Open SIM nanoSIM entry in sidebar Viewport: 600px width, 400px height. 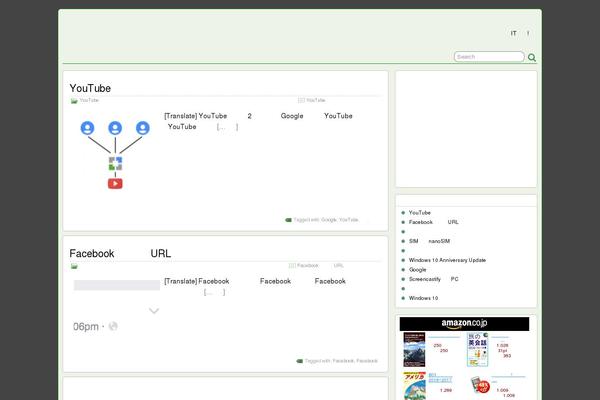point(429,241)
